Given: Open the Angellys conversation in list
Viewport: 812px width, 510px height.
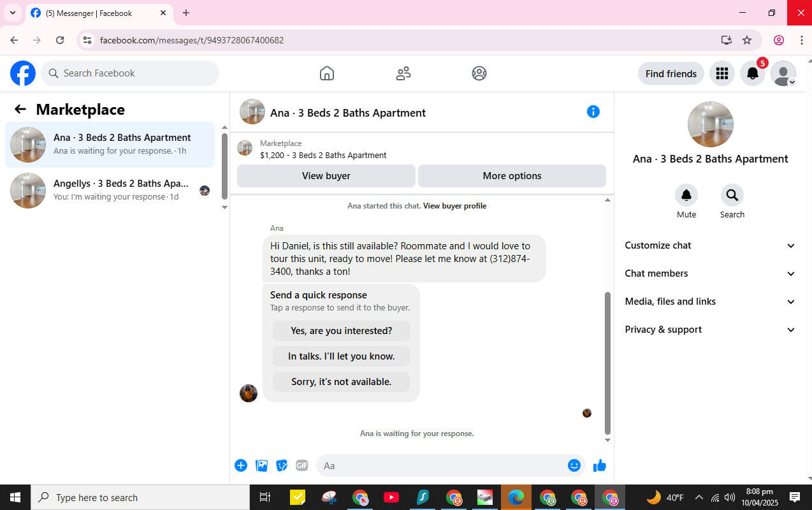Looking at the screenshot, I should 110,191.
